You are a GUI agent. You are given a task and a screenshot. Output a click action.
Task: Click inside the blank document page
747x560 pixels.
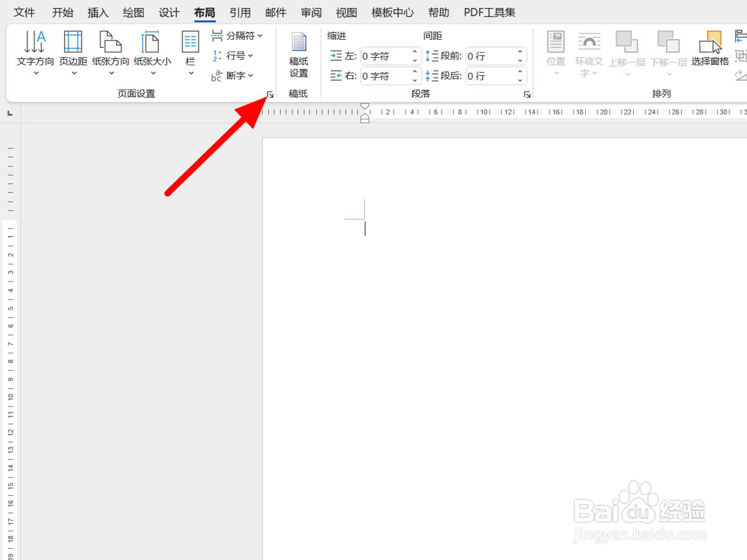tap(504, 348)
